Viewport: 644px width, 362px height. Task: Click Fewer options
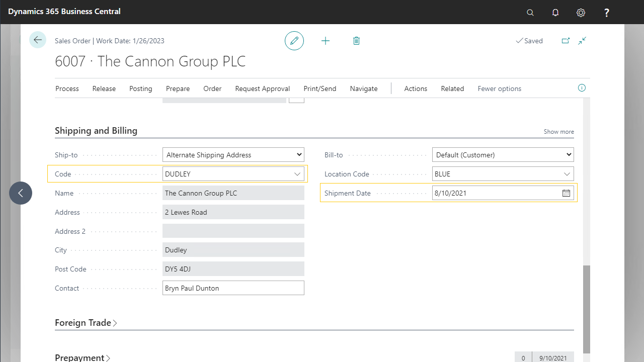coord(500,88)
